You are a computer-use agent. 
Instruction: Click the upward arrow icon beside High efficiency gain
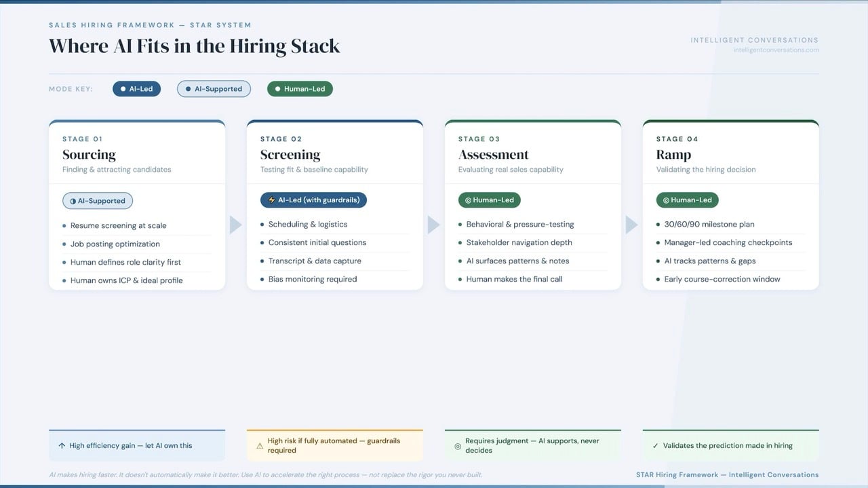tap(61, 445)
